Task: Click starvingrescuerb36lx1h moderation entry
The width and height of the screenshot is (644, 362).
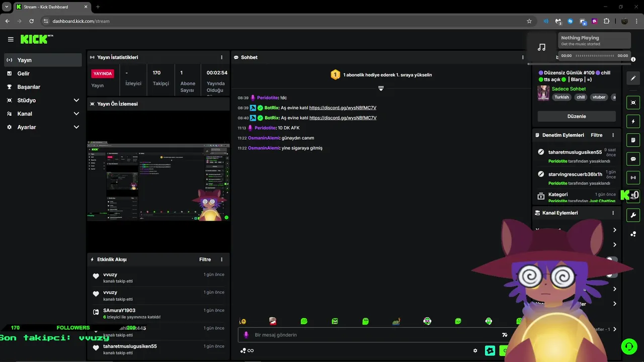Action: click(x=575, y=174)
